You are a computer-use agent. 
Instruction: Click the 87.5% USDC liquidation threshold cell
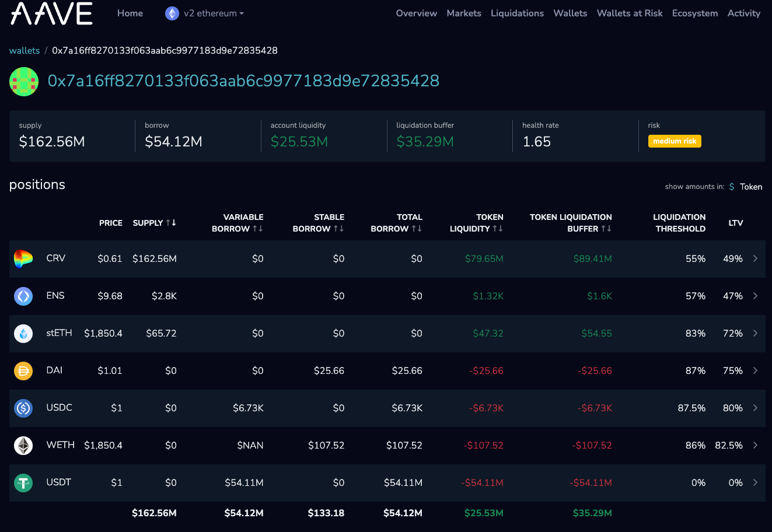691,408
